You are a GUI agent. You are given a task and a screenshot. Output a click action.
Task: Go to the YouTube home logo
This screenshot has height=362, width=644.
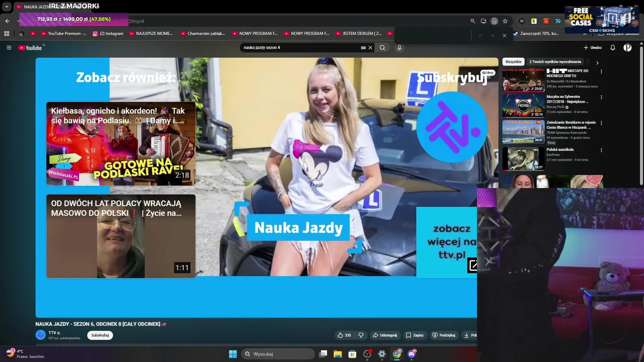(31, 48)
